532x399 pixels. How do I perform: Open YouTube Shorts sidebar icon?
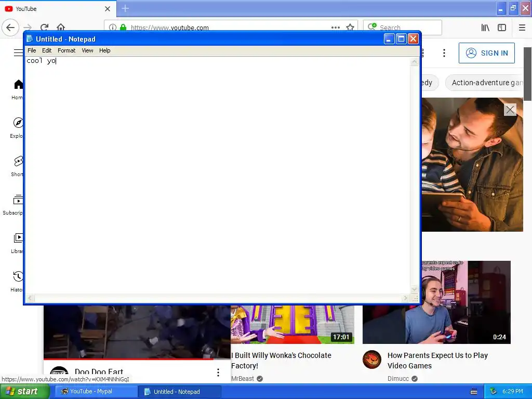coord(17,166)
